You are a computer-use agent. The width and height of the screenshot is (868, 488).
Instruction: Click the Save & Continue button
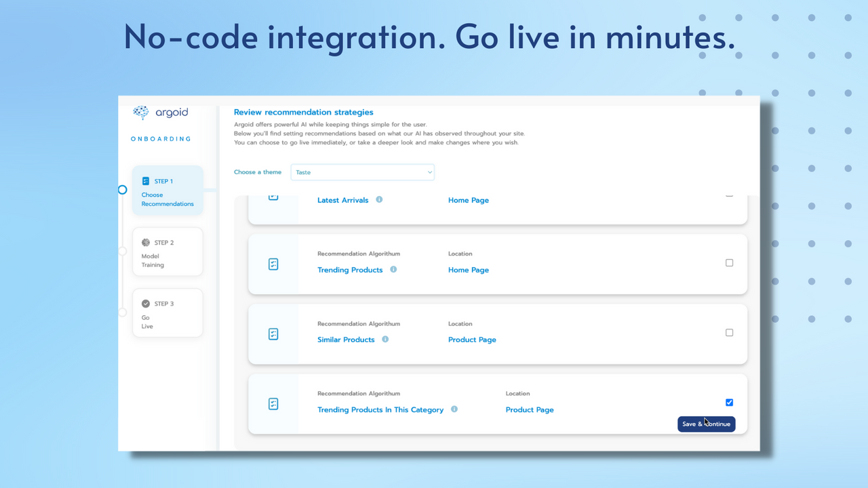pyautogui.click(x=706, y=424)
